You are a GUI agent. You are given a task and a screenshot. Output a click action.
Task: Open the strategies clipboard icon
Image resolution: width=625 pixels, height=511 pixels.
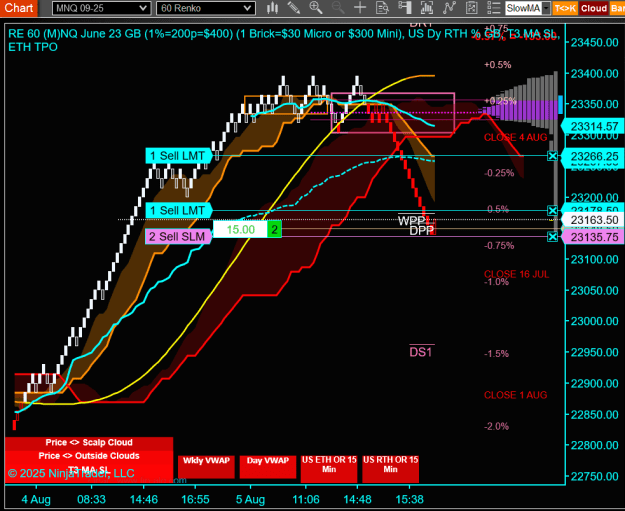point(472,8)
